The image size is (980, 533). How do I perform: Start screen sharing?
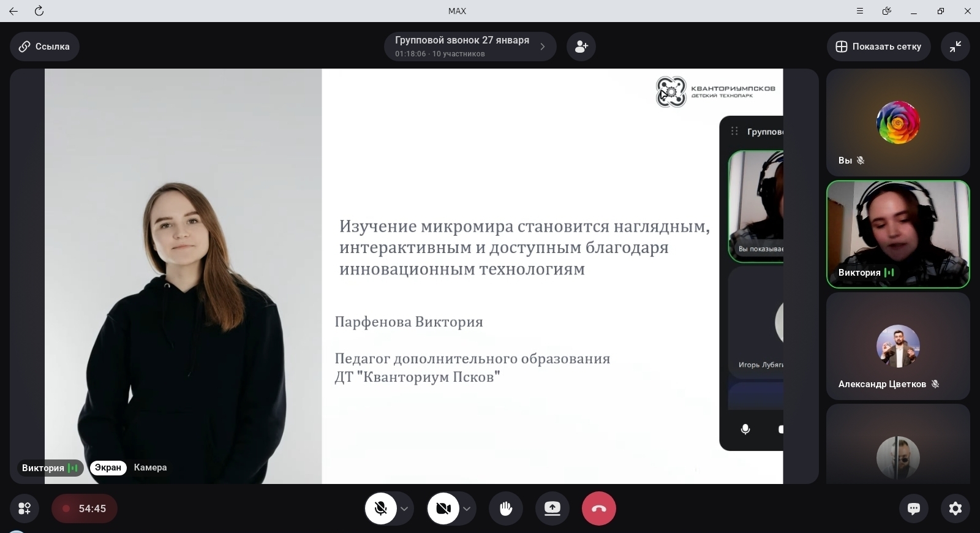(552, 508)
